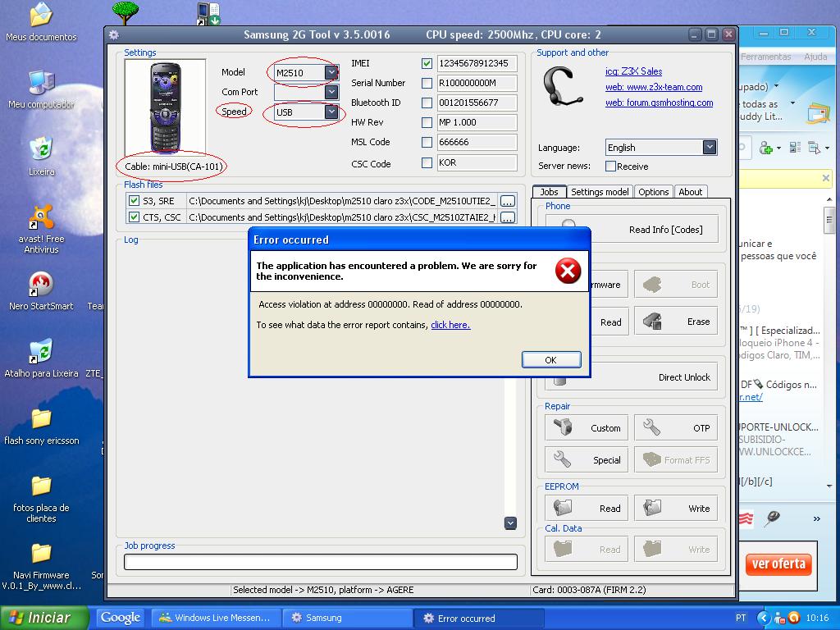Open the icq: Z3X Sales link
The width and height of the screenshot is (840, 630).
tap(634, 71)
